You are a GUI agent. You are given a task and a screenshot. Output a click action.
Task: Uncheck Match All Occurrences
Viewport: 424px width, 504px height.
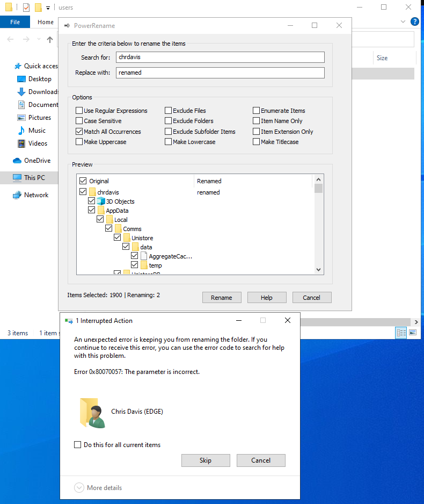(79, 132)
